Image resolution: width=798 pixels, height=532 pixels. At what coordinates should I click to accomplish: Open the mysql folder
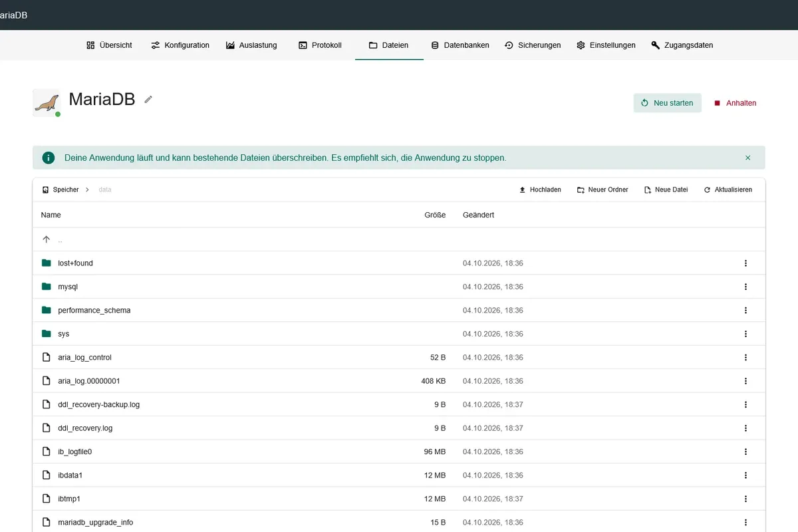point(68,287)
